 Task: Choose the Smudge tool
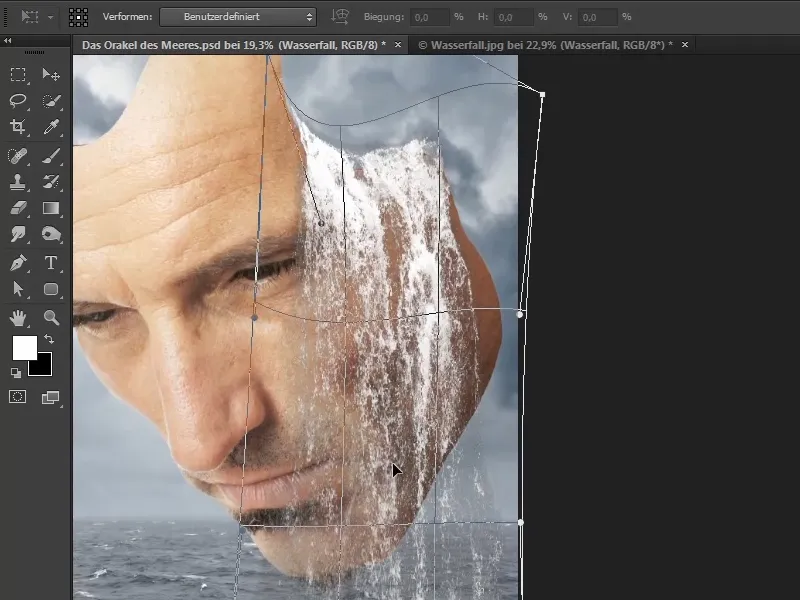coord(18,234)
